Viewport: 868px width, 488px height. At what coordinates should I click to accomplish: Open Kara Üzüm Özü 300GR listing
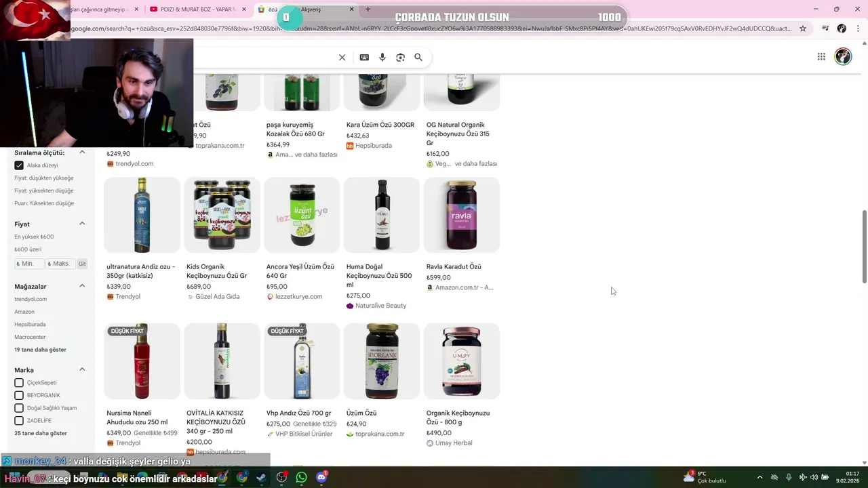[380, 125]
